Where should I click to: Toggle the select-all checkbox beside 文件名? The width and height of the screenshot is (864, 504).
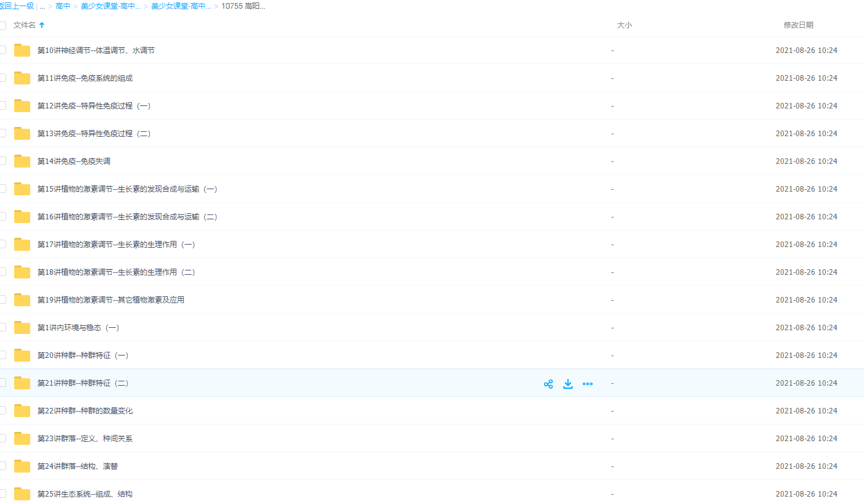(x=2, y=26)
